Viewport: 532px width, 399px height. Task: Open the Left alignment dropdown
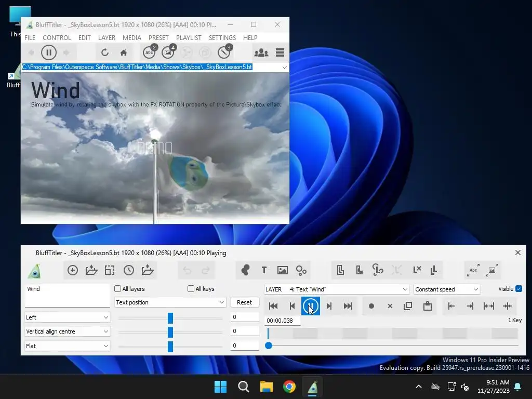click(67, 317)
